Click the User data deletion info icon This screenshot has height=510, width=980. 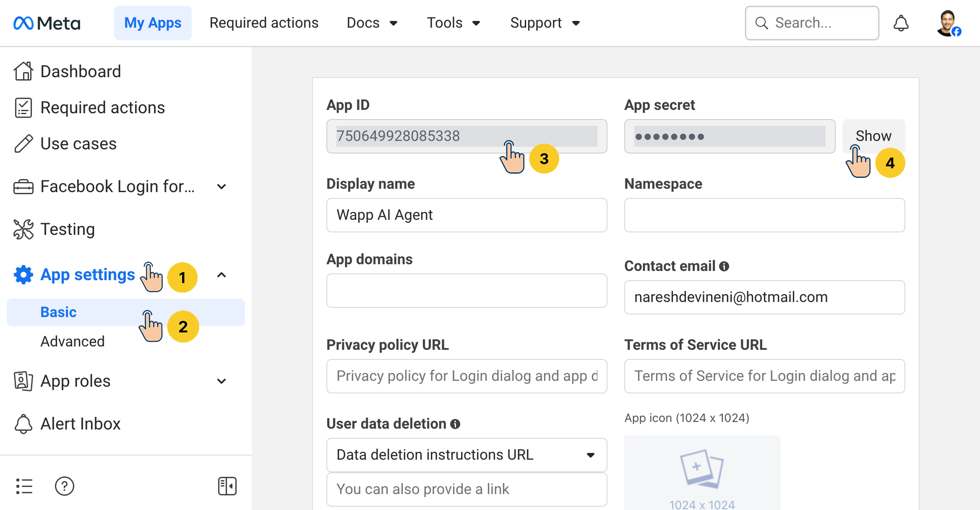point(455,424)
